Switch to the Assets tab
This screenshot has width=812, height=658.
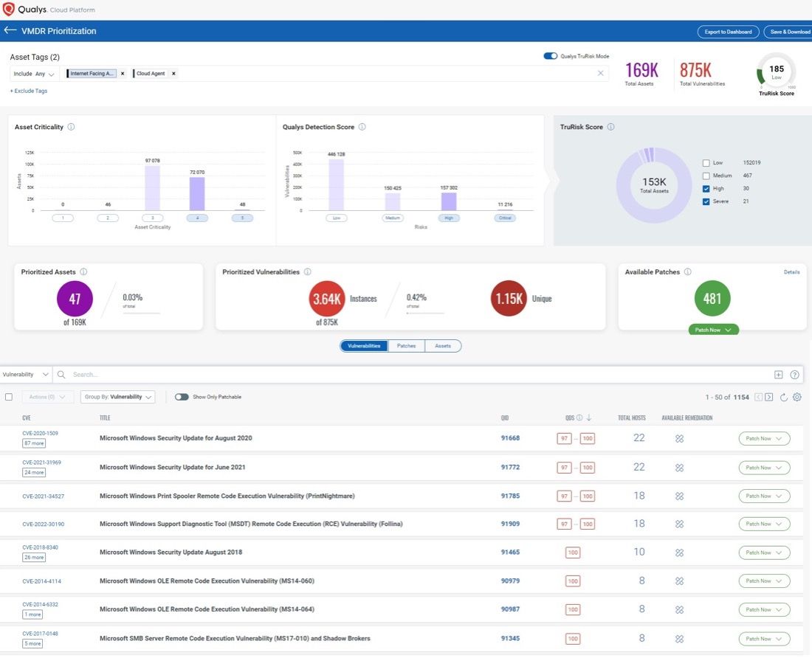tap(443, 346)
